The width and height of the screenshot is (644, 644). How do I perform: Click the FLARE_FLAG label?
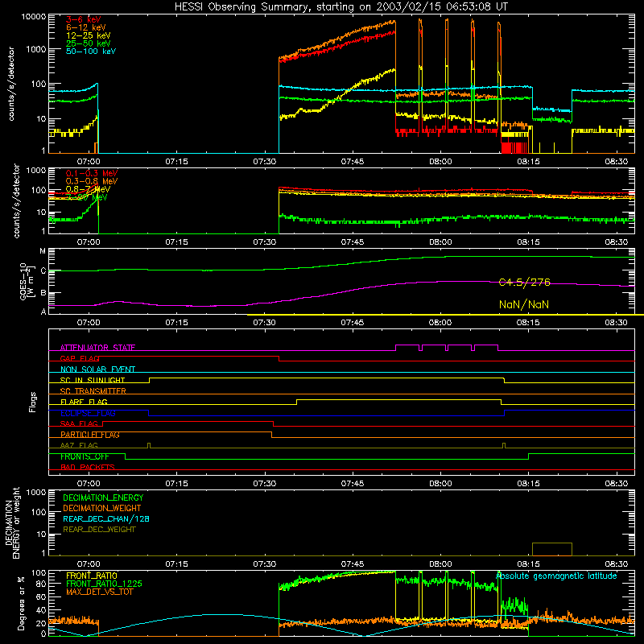(84, 402)
